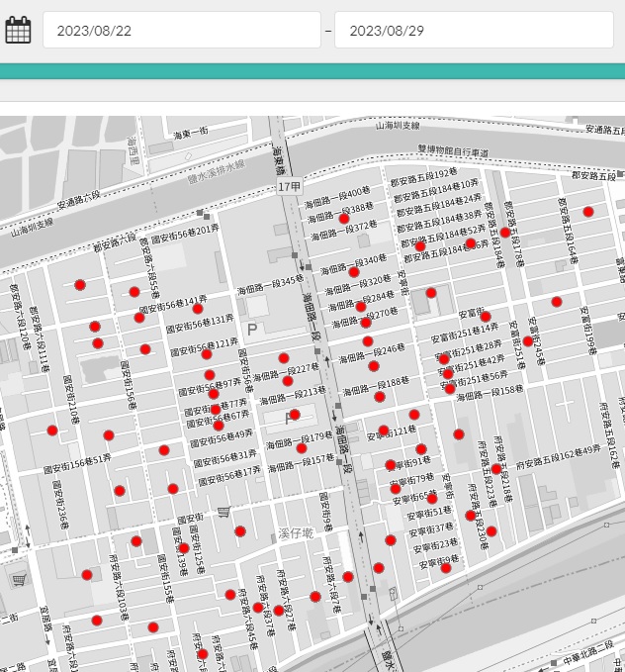
Task: Click red marker right of 安寧街121巷 label
Action: click(x=414, y=415)
